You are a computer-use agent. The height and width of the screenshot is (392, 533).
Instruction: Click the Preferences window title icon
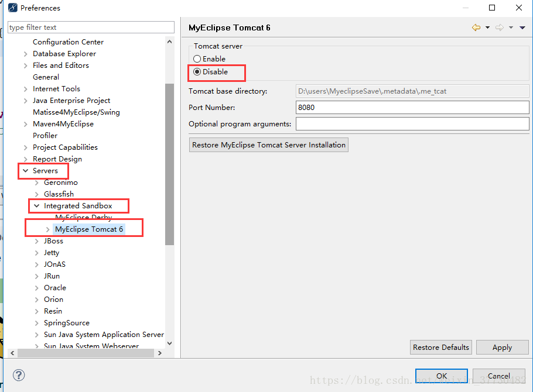tap(12, 8)
